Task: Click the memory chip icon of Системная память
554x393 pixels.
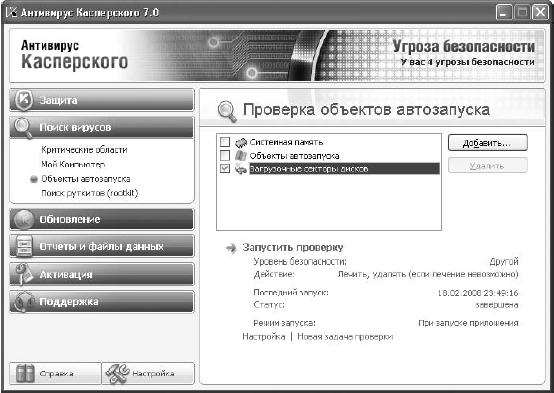Action: tap(241, 142)
